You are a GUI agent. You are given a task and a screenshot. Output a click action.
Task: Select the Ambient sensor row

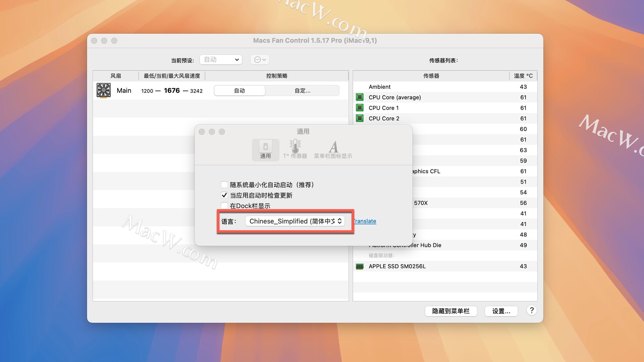coord(445,87)
